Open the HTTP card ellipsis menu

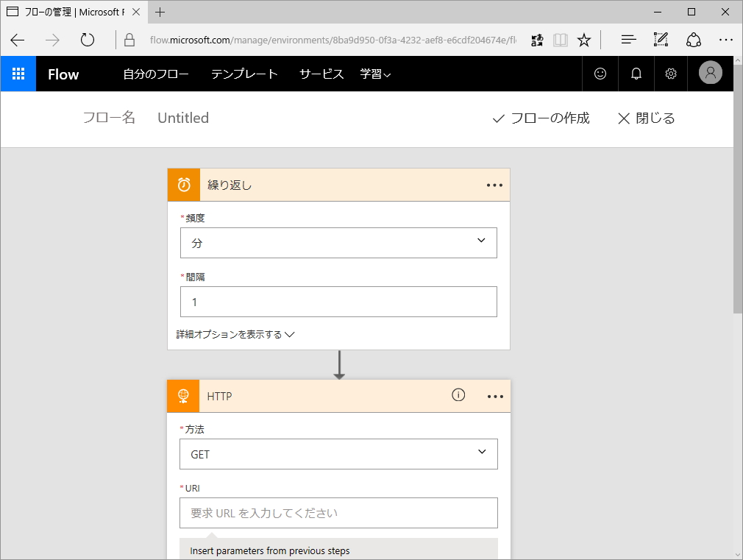point(494,396)
